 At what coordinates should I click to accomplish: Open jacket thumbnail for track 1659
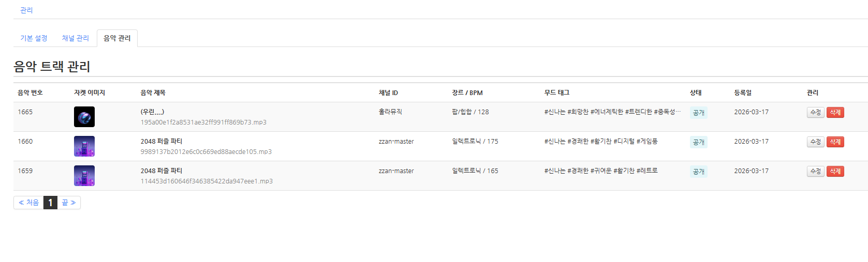coord(84,176)
